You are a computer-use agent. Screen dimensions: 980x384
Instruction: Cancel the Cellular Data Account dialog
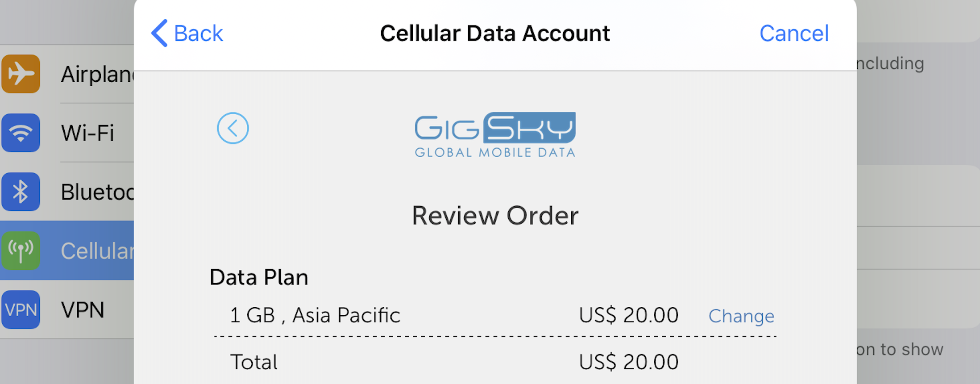(794, 33)
